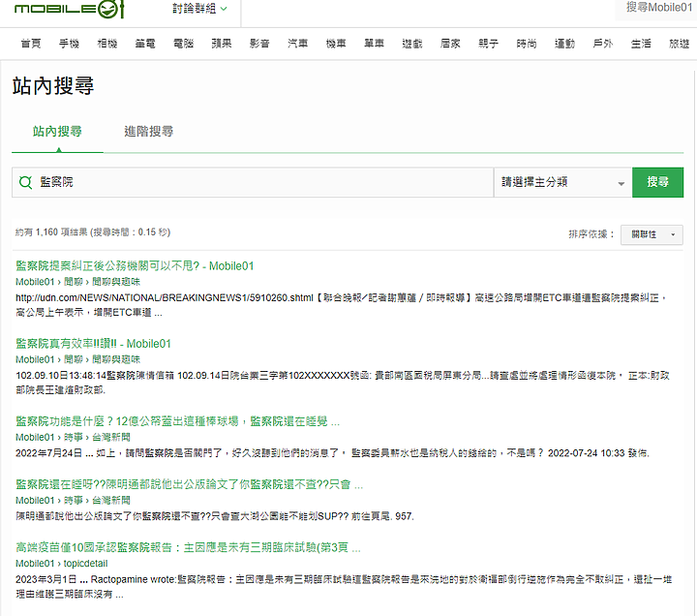
Task: Open the 關聯性 sort order dropdown
Action: [652, 234]
